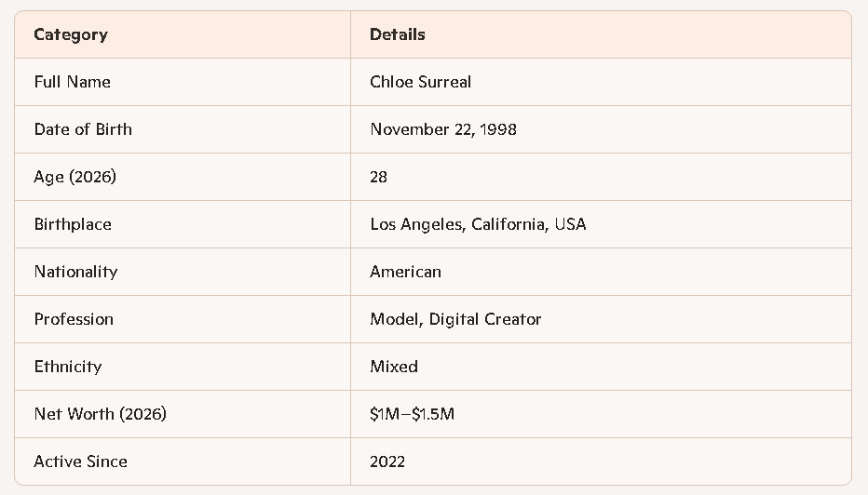
Task: Select the Date of Birth label
Action: point(83,129)
